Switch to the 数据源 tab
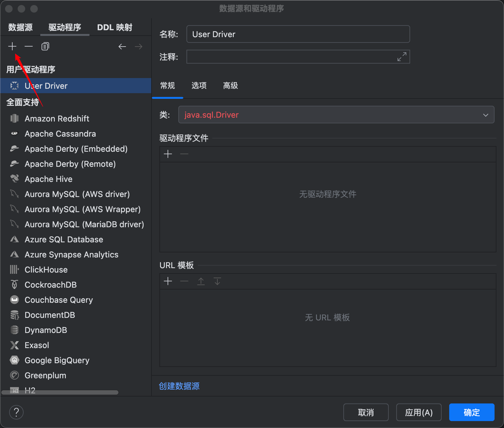Image resolution: width=504 pixels, height=428 pixels. [20, 27]
